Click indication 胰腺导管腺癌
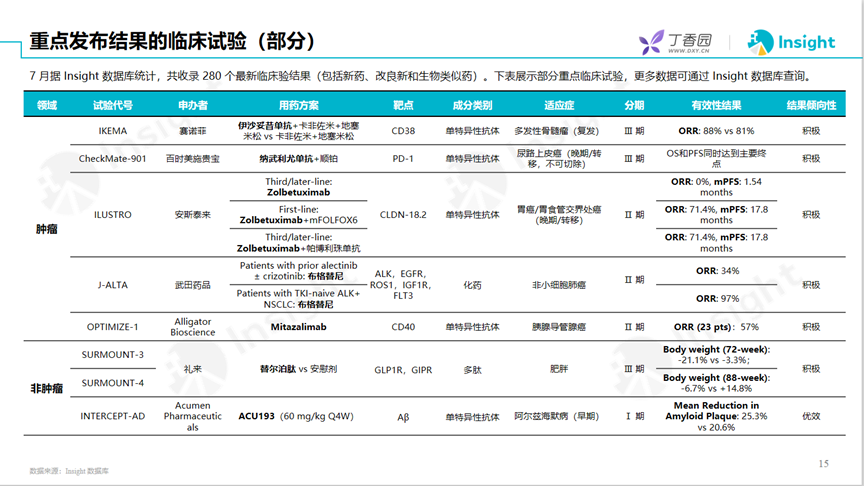864x486 pixels. point(559,327)
